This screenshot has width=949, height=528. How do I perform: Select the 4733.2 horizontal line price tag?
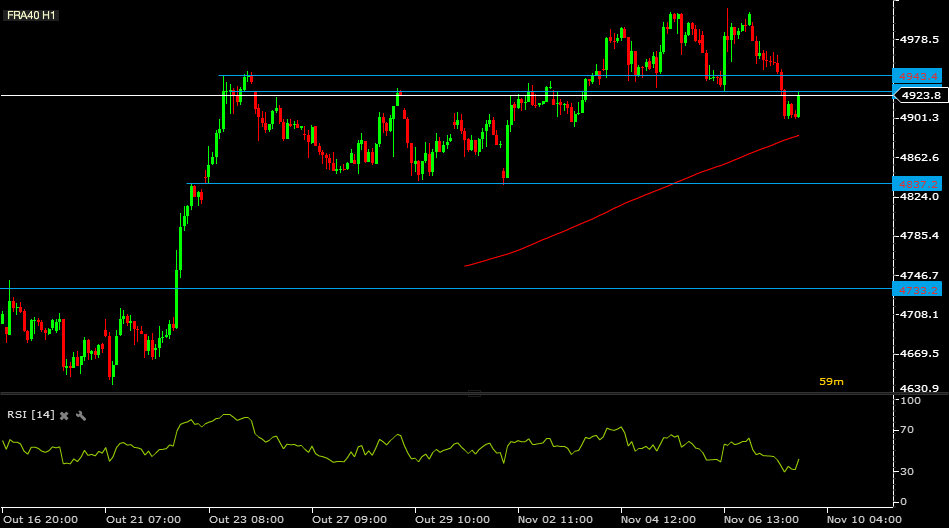[x=918, y=290]
